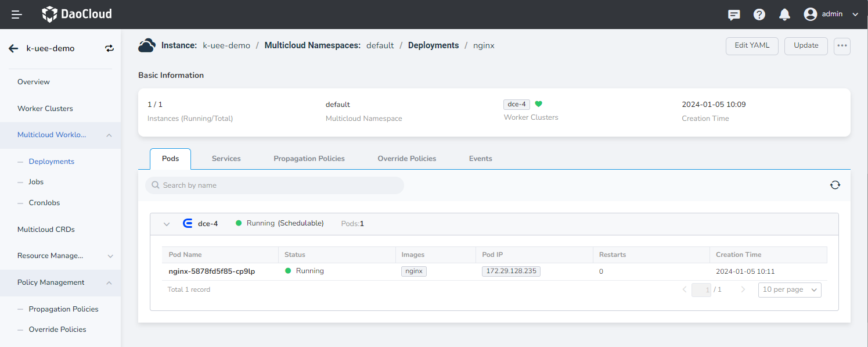The image size is (868, 347).
Task: Open the nginx-5878fd5f85-cp9lp pod link
Action: pyautogui.click(x=212, y=271)
